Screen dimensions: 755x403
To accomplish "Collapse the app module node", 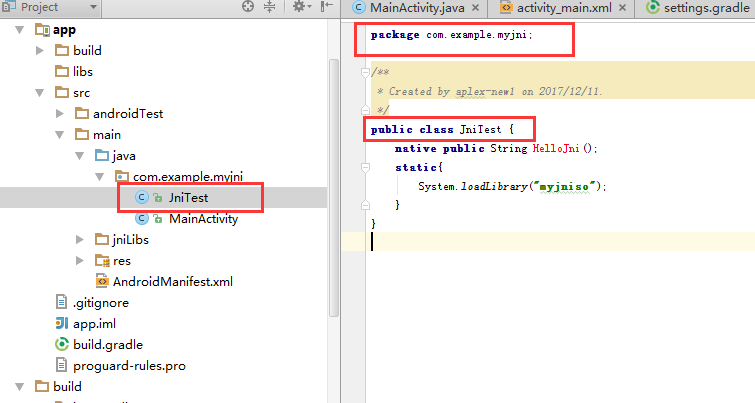I will pos(20,30).
